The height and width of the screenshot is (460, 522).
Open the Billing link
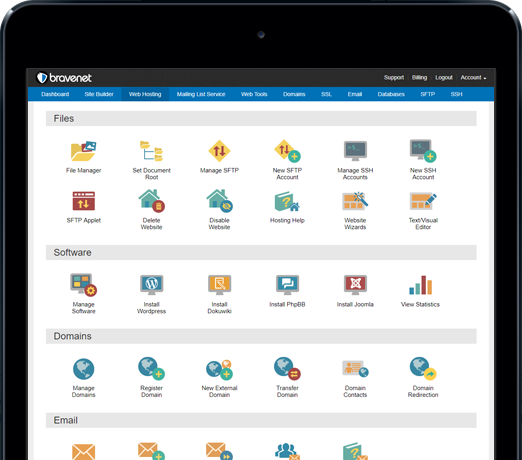[419, 78]
